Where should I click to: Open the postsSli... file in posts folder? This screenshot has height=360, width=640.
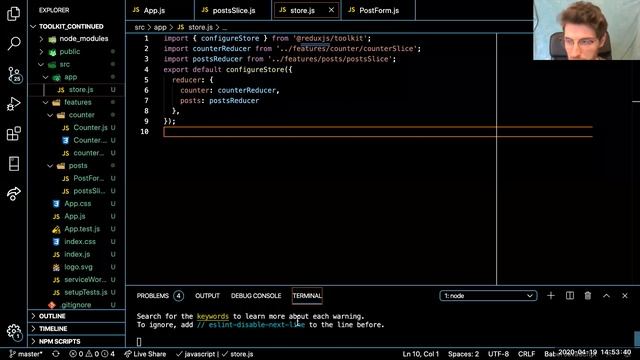76,191
